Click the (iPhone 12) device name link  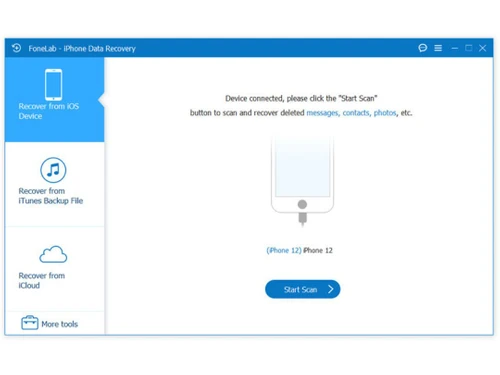coord(284,250)
